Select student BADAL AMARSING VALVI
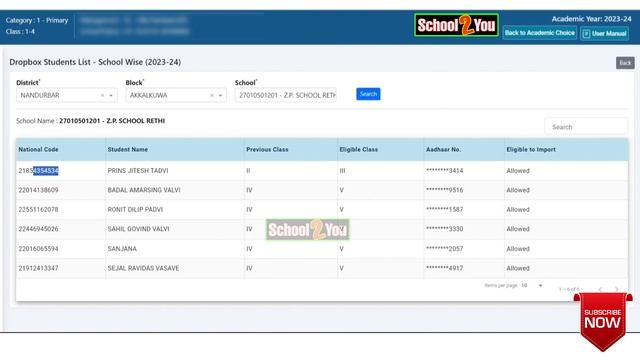The width and height of the screenshot is (640, 360). (x=144, y=190)
